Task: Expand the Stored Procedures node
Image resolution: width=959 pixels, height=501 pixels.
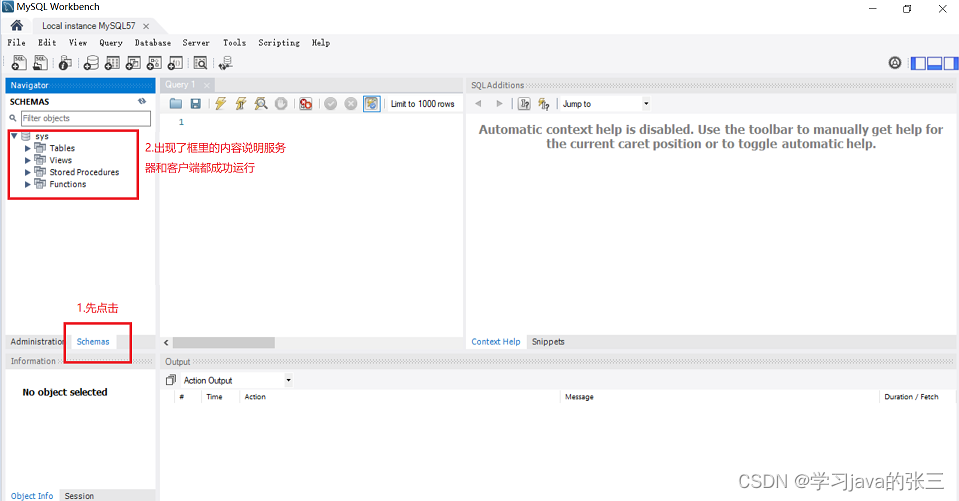Action: tap(28, 173)
